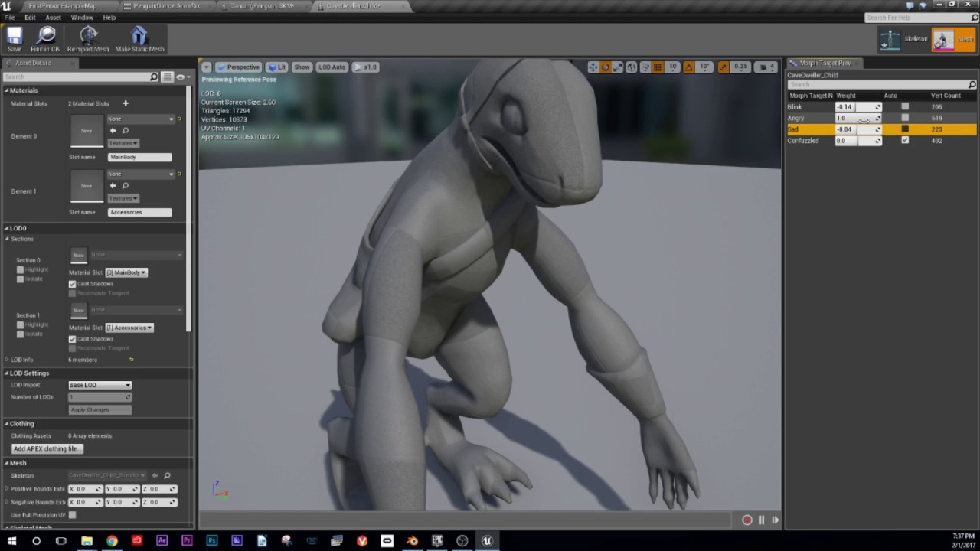This screenshot has width=980, height=551.
Task: Select the translate gizmo mode in viewport
Action: (x=593, y=67)
